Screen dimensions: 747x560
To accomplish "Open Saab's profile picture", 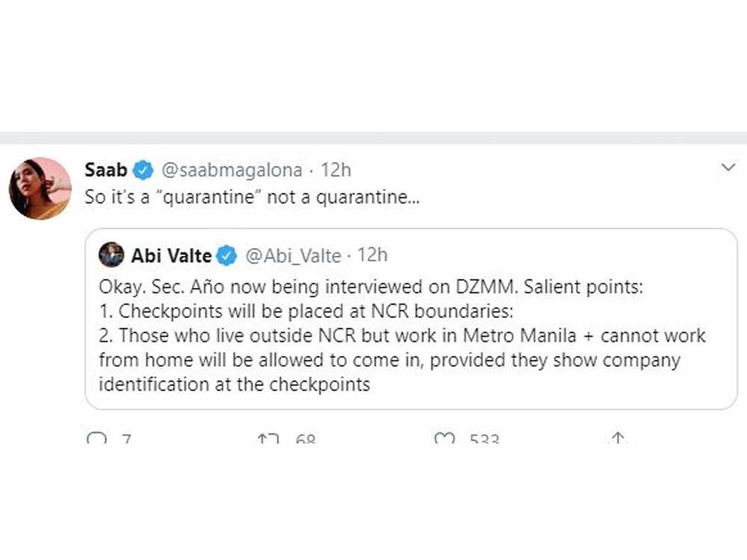I will [40, 187].
